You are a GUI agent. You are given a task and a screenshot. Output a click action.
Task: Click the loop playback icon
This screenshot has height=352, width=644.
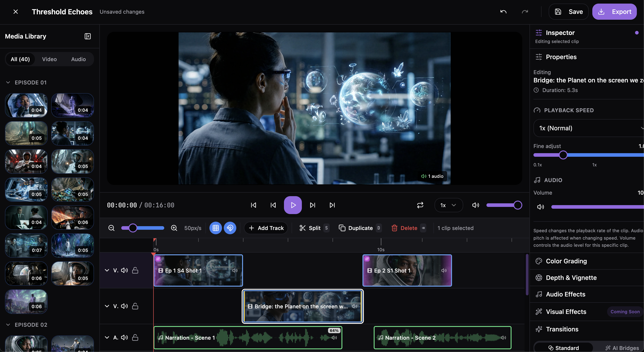(x=420, y=205)
